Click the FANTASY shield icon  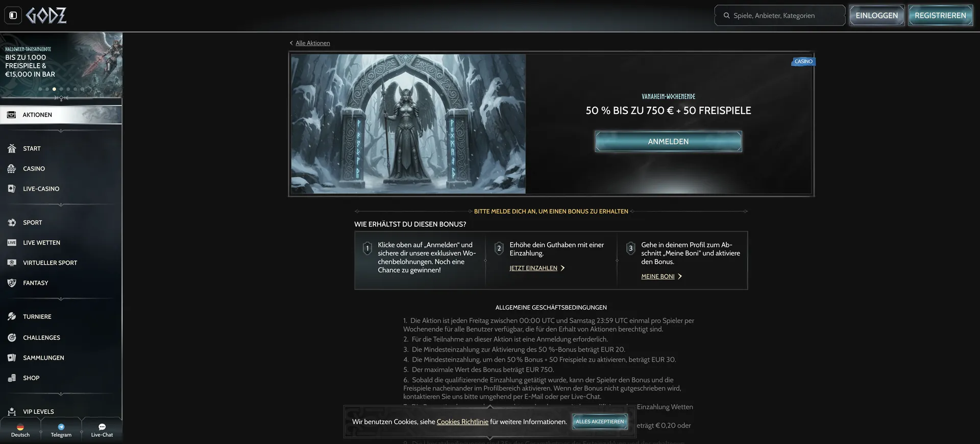(x=12, y=283)
